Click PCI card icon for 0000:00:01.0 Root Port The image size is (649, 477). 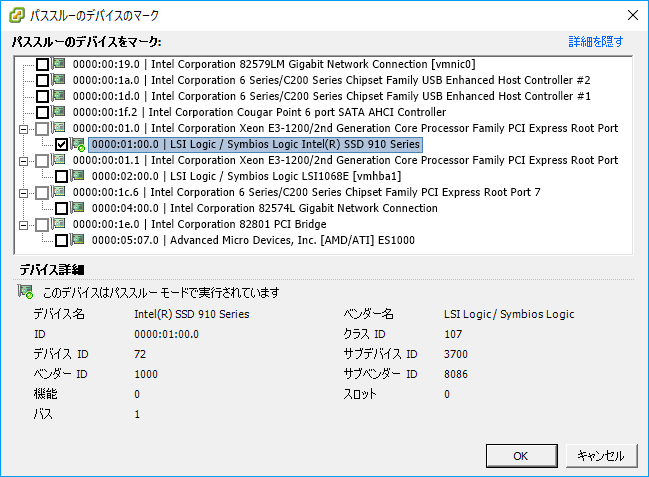[x=58, y=127]
